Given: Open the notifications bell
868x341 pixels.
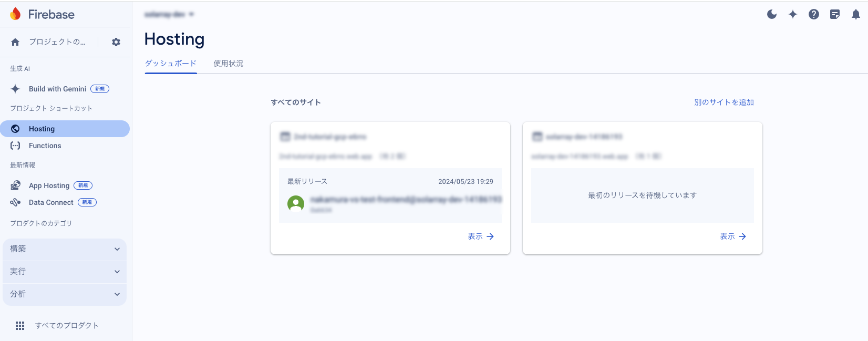Looking at the screenshot, I should 856,14.
